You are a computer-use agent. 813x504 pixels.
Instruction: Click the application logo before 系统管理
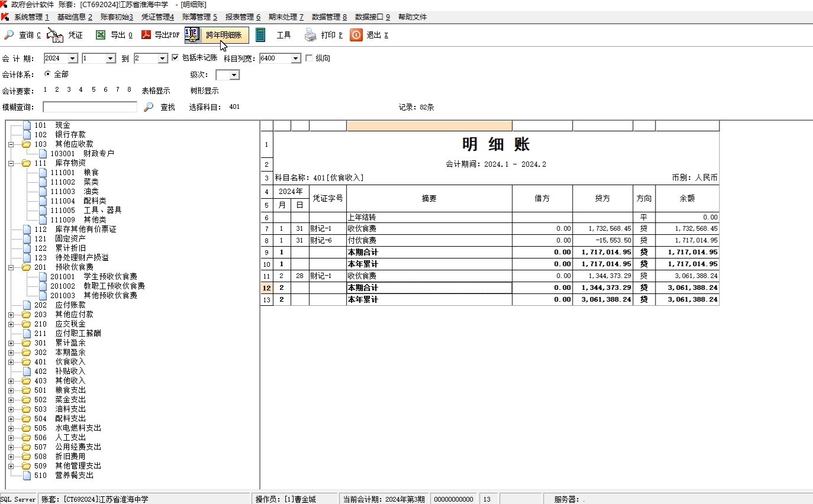[x=5, y=17]
